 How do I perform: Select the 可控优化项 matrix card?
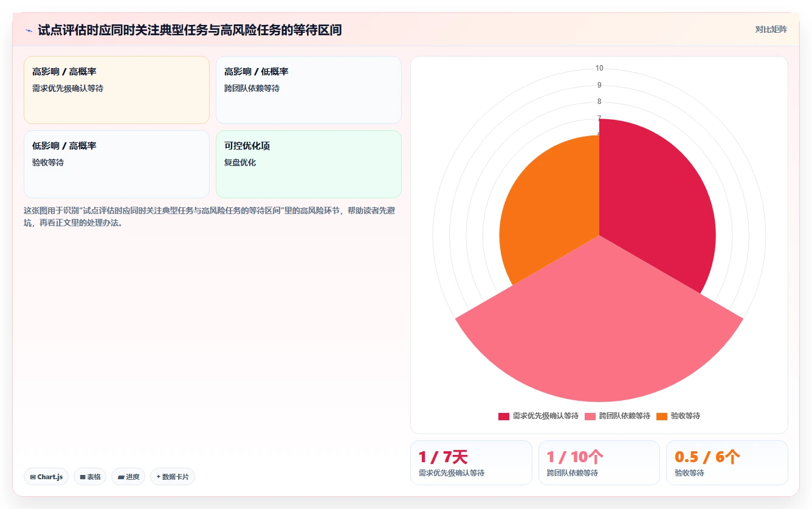pyautogui.click(x=309, y=164)
